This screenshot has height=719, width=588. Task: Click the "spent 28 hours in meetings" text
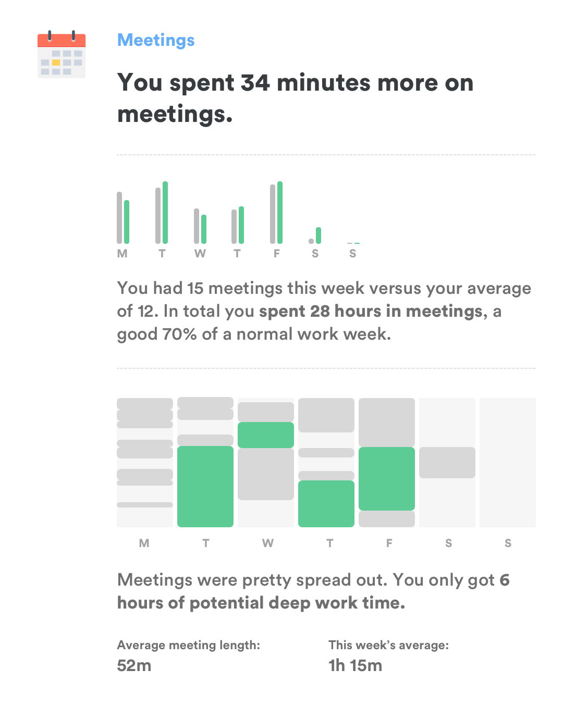click(371, 311)
